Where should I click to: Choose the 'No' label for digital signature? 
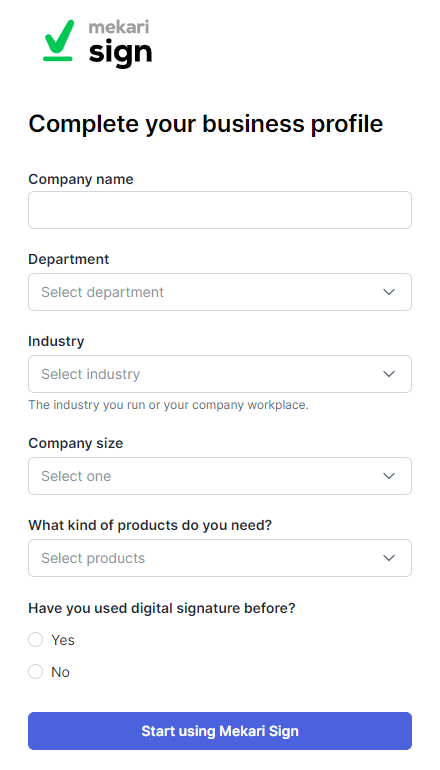tap(60, 672)
